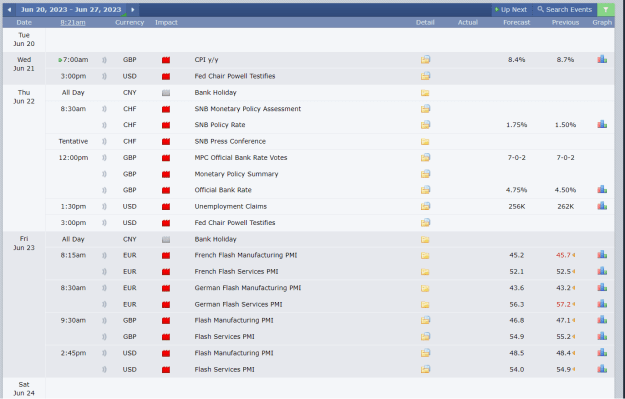Toggle alert for German Flash Services PMI

coord(104,304)
